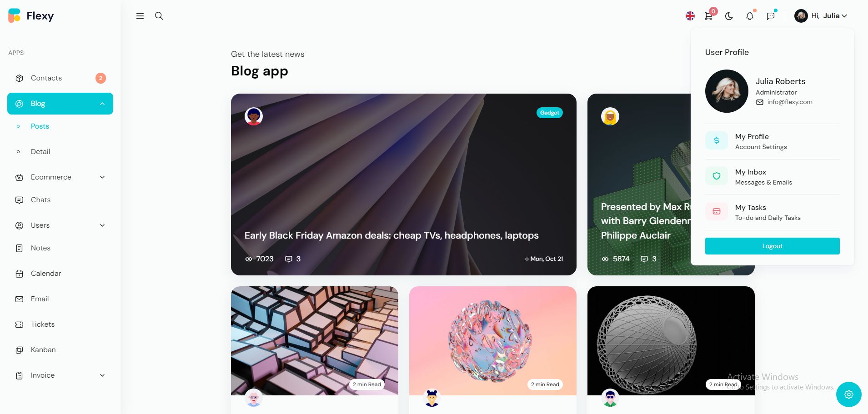Open the Black Friday Amazon deals post
Image resolution: width=868 pixels, height=414 pixels.
pos(391,235)
